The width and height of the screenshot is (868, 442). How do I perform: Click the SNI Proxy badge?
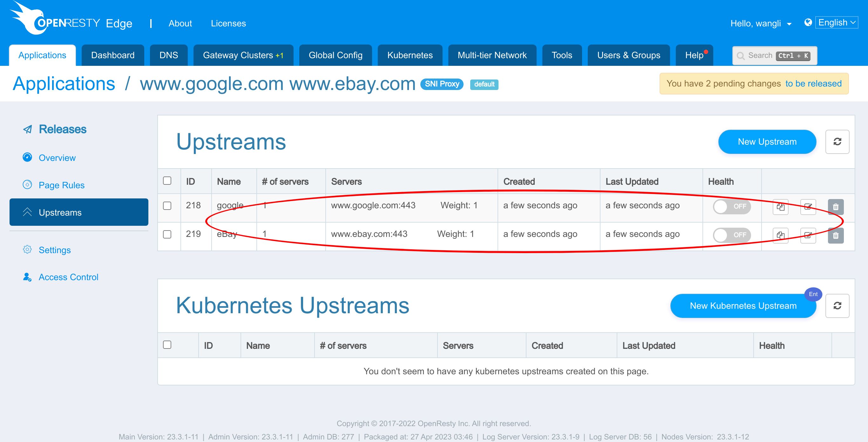pyautogui.click(x=442, y=84)
